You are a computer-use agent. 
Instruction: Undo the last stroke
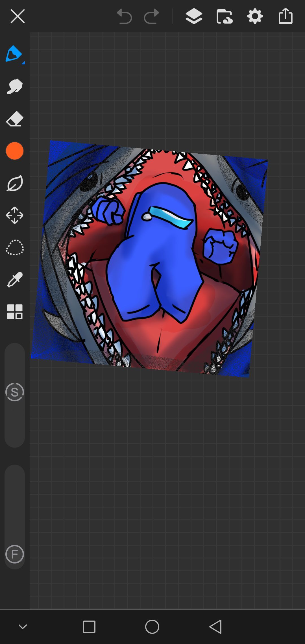(x=124, y=16)
